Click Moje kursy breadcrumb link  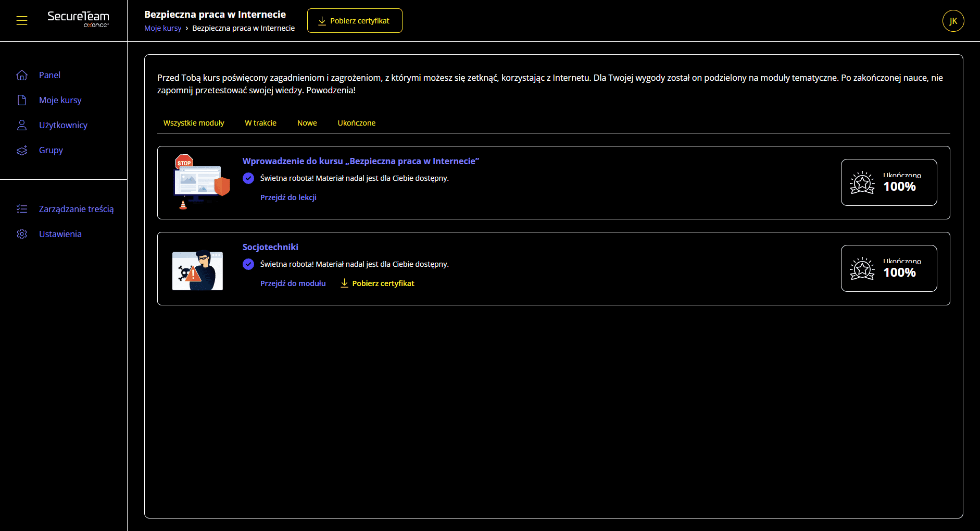(162, 28)
